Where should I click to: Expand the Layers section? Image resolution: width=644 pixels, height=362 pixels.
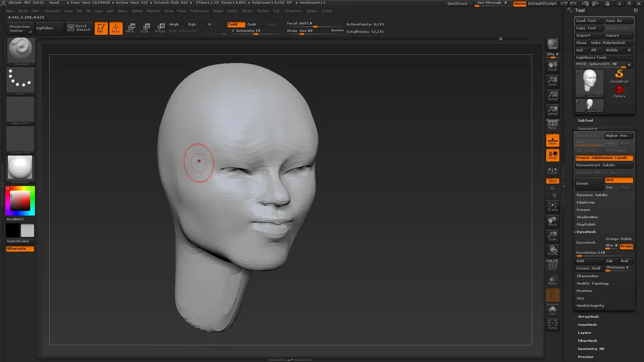(x=584, y=333)
